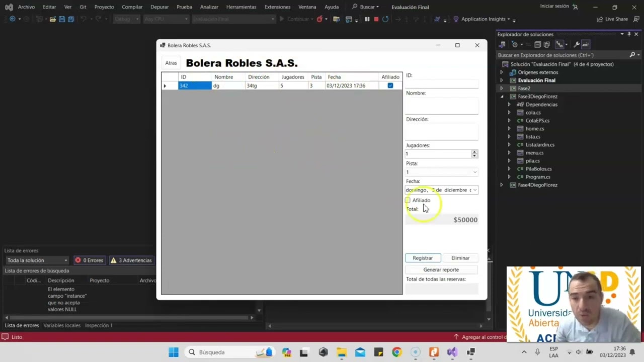Open File Explorer from the taskbar
Screen dimensions: 644x362
(342, 352)
